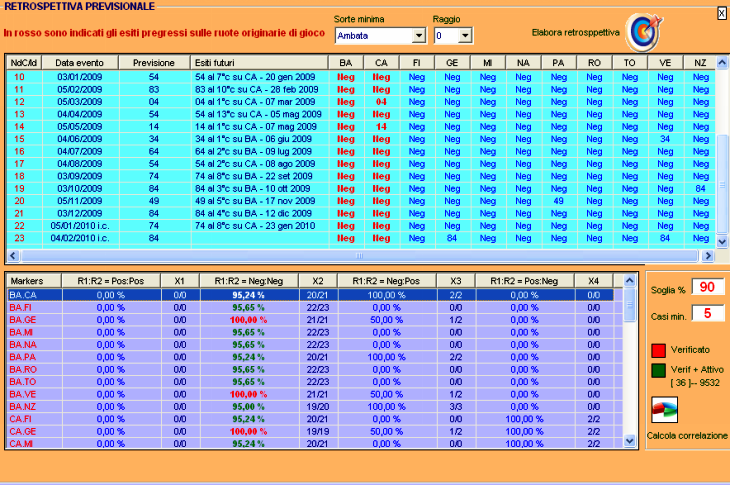Click the 3/3 value in BA.NZ row
The width and height of the screenshot is (730, 485).
coord(456,406)
